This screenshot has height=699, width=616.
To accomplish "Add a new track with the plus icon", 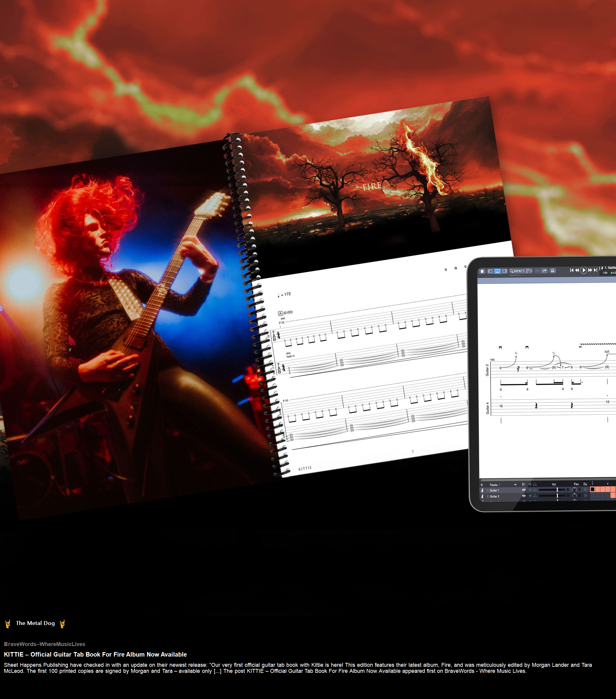I will [482, 485].
